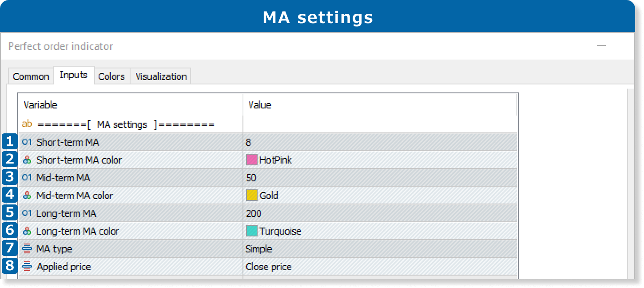This screenshot has width=644, height=288.
Task: Click the integer icon beside Short-term MA
Action: pos(27,142)
